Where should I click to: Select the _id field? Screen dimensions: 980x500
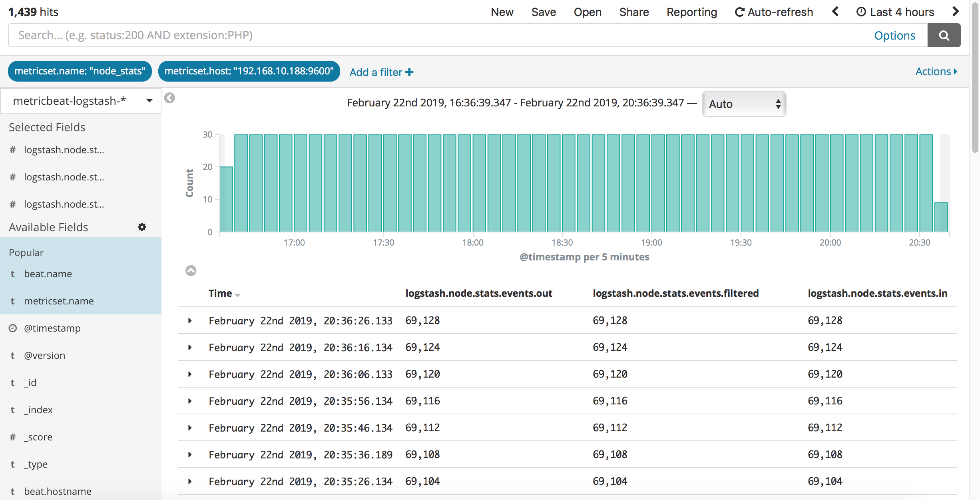pyautogui.click(x=30, y=383)
